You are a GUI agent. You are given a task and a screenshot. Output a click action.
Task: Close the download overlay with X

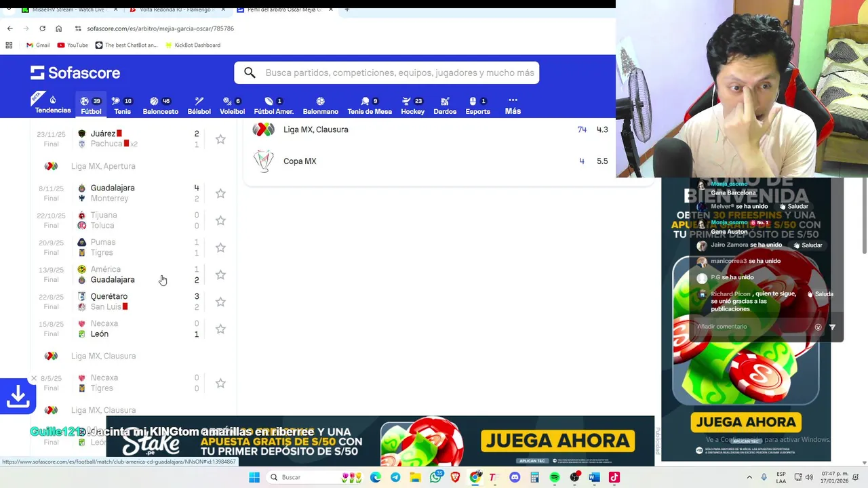click(34, 379)
